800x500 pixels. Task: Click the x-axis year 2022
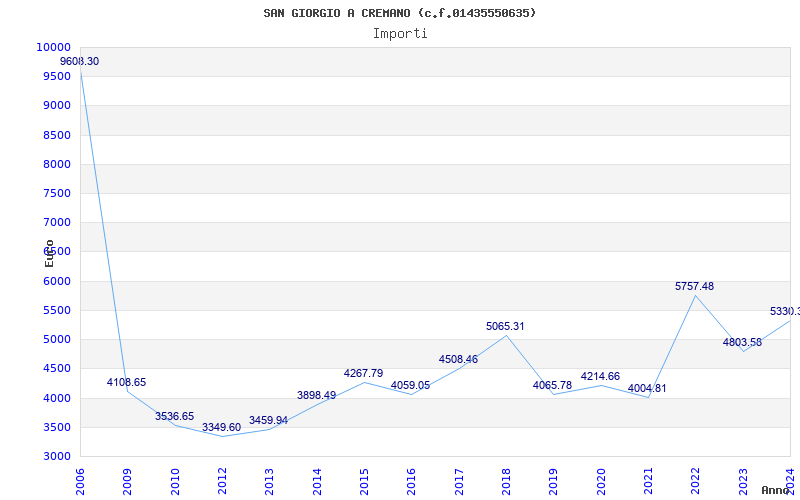pyautogui.click(x=695, y=482)
